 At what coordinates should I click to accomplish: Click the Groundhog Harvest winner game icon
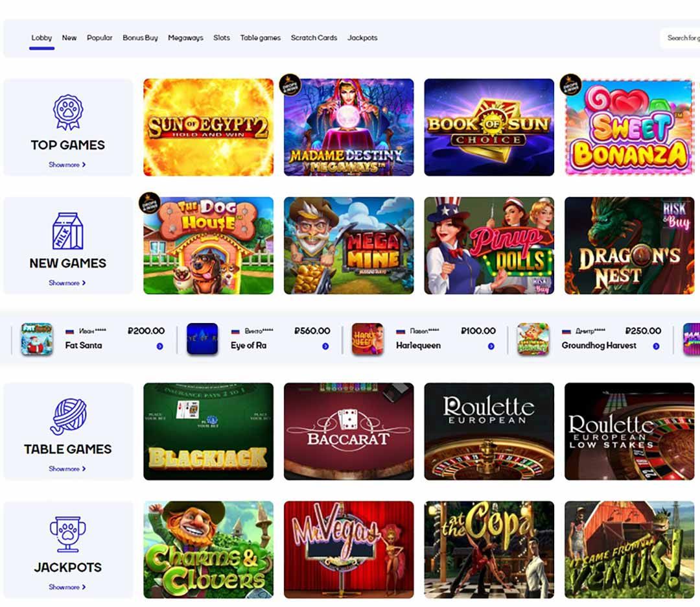point(533,339)
